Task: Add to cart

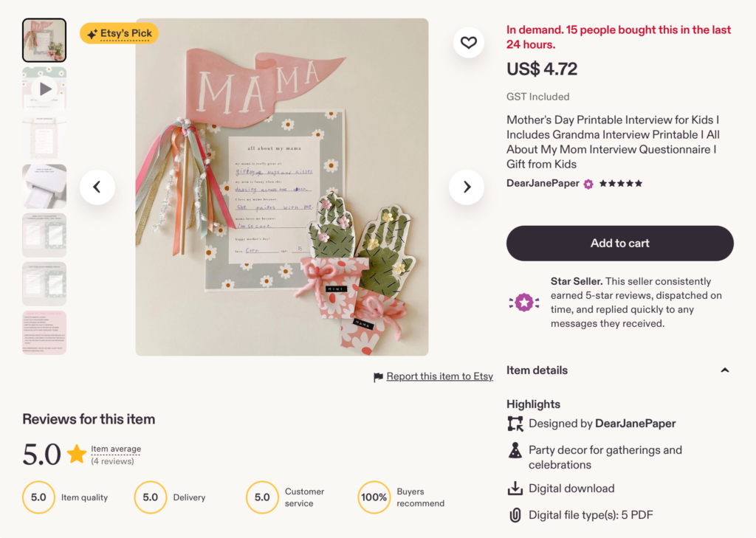Action: [x=619, y=244]
